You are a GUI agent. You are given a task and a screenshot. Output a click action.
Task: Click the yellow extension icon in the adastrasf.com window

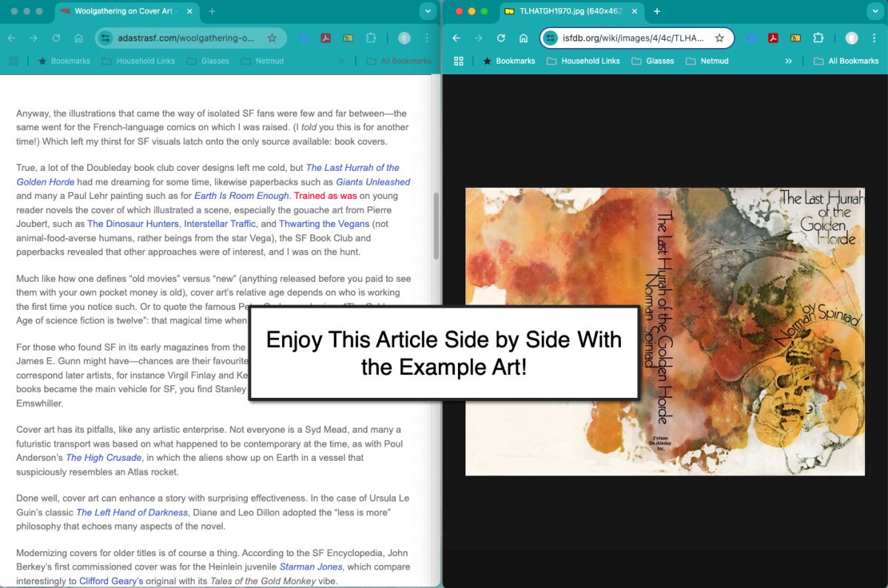pos(348,38)
